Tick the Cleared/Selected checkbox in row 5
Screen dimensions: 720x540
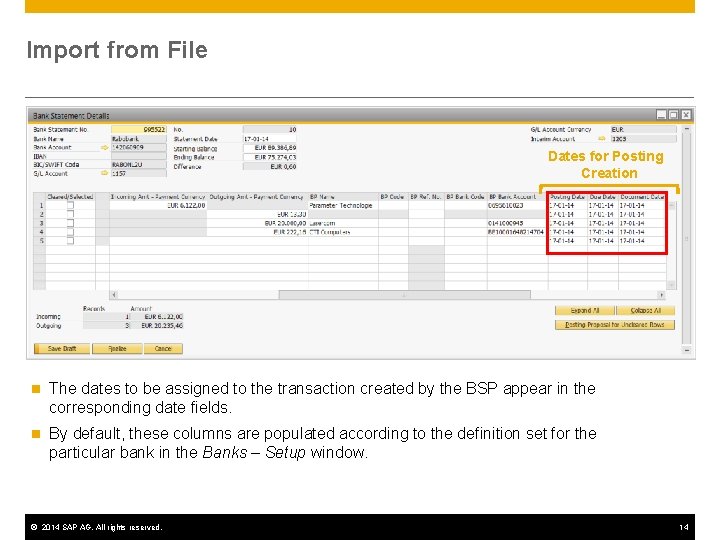70,241
